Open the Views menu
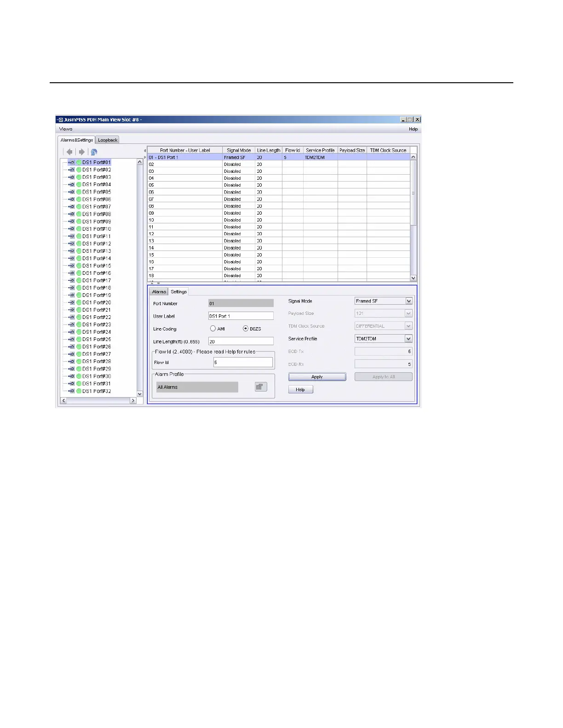The image size is (563, 728). tap(66, 129)
